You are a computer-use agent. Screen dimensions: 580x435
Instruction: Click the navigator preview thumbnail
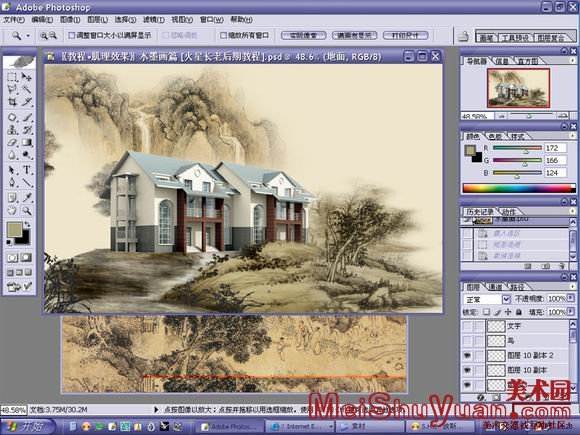click(x=518, y=88)
